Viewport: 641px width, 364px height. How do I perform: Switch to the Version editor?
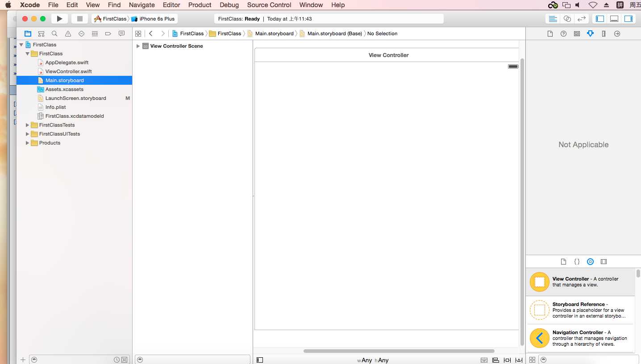pos(581,19)
